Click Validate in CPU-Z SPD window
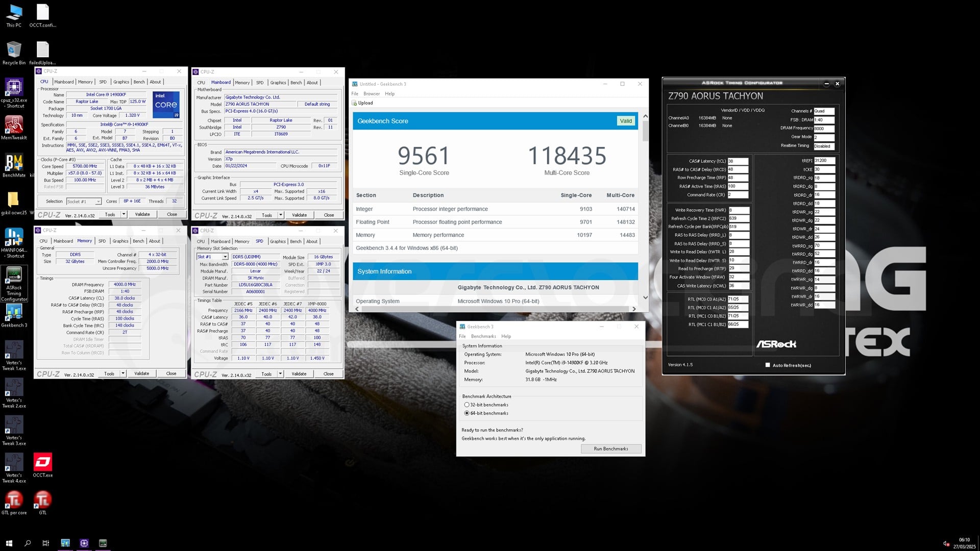The height and width of the screenshot is (551, 980). [x=299, y=374]
